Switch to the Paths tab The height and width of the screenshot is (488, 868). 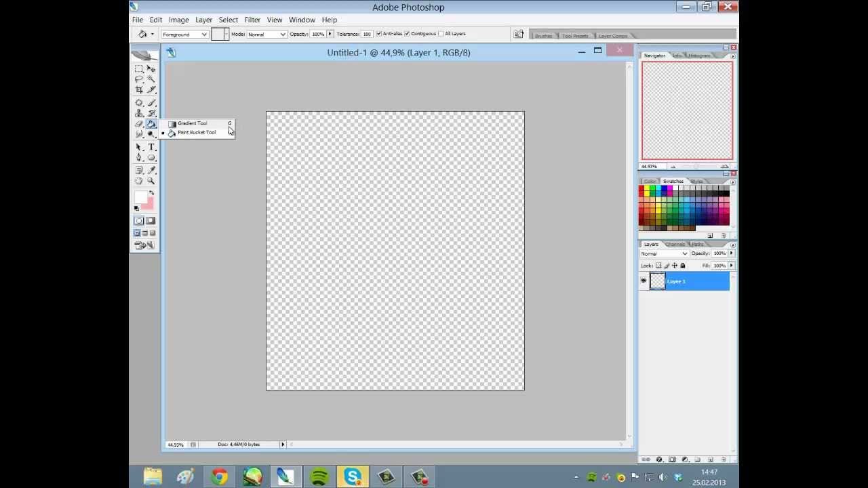click(x=697, y=245)
